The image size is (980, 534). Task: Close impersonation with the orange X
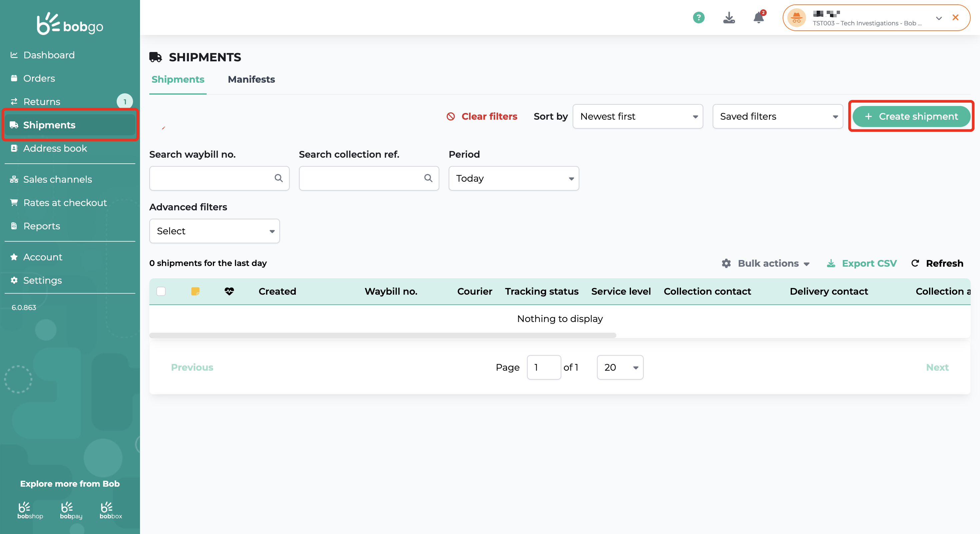955,17
